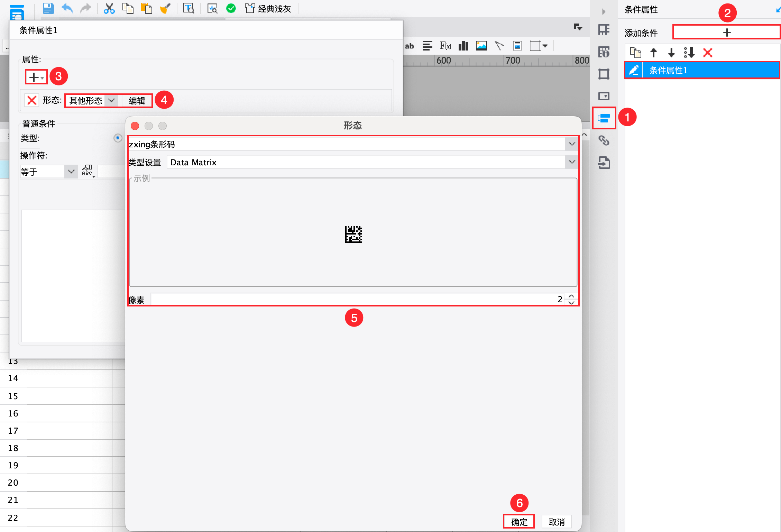Click the Paste clipboard icon

(147, 8)
